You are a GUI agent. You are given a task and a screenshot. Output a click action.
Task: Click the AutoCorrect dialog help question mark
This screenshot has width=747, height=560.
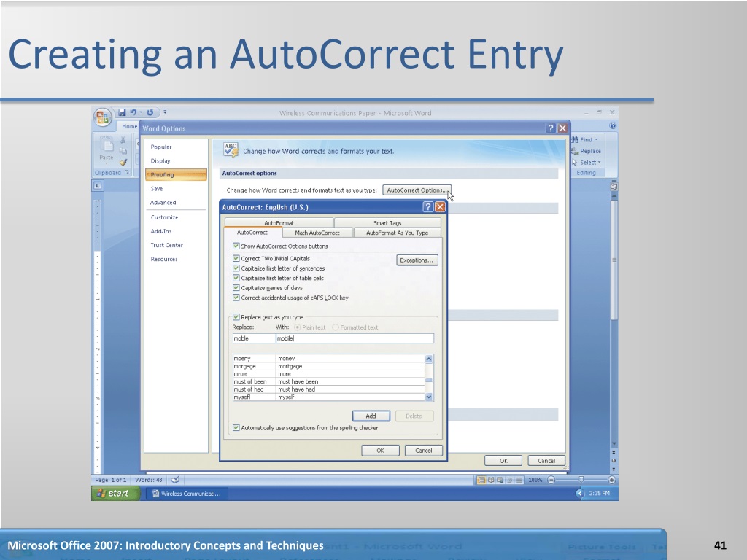[x=427, y=206]
